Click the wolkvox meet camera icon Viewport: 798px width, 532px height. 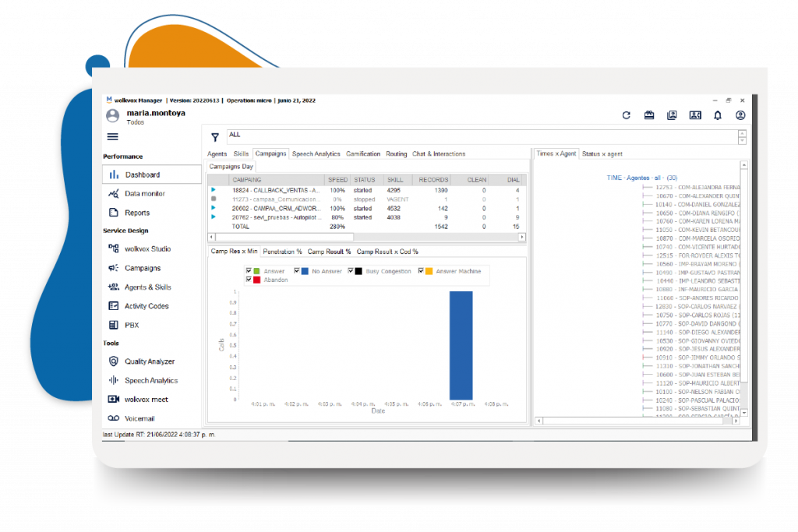coord(114,400)
